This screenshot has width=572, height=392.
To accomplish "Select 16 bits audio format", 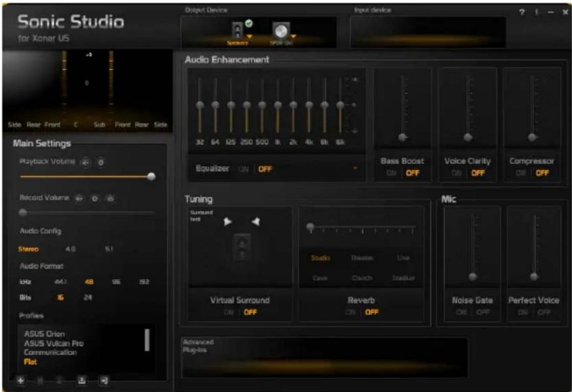I will 60,298.
